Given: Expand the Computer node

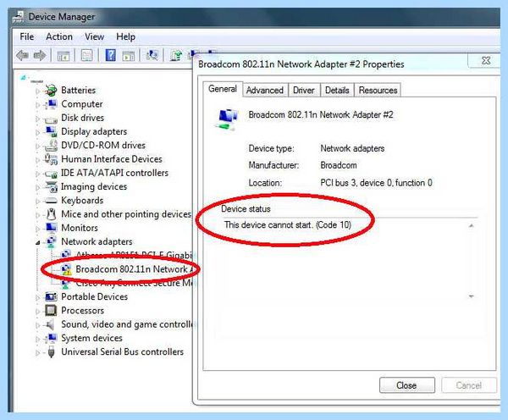Looking at the screenshot, I should click(x=37, y=105).
